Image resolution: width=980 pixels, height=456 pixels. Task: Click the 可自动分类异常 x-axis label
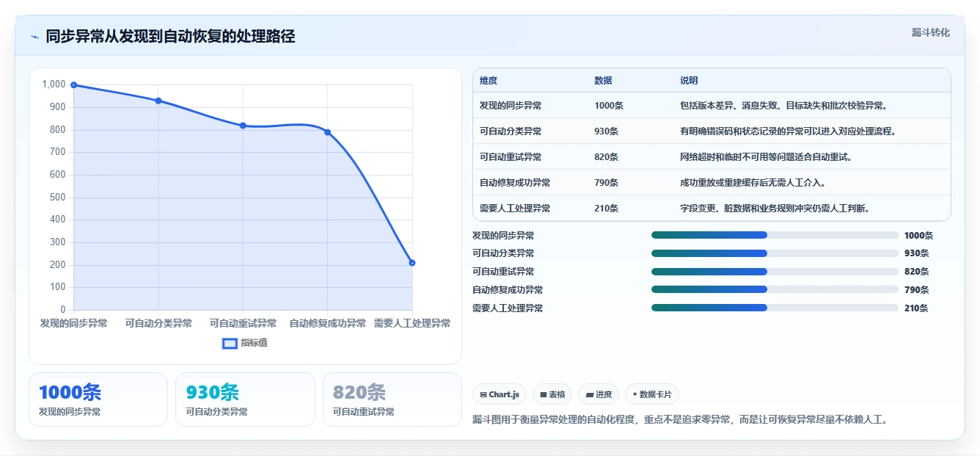tap(158, 323)
